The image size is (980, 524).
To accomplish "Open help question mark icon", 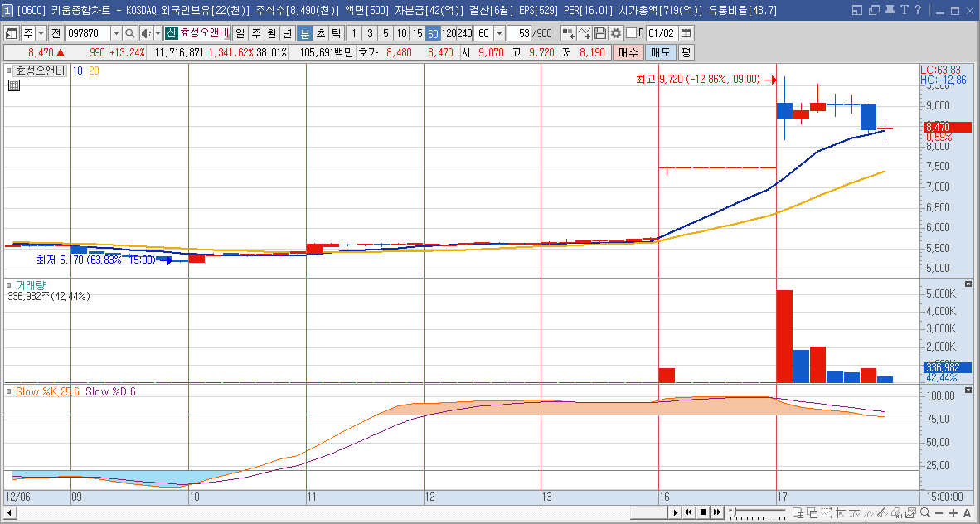I will pyautogui.click(x=918, y=10).
